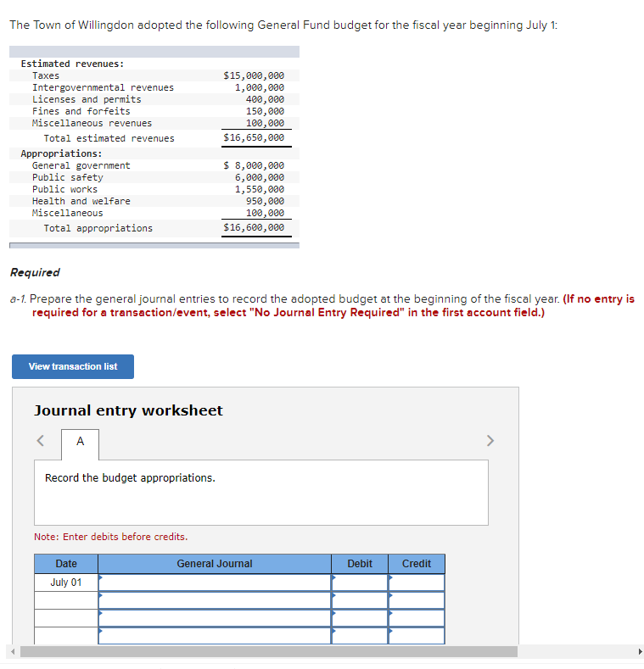Click Taxes amount $15,000,000
Screen dimensions: 644x669
254,75
